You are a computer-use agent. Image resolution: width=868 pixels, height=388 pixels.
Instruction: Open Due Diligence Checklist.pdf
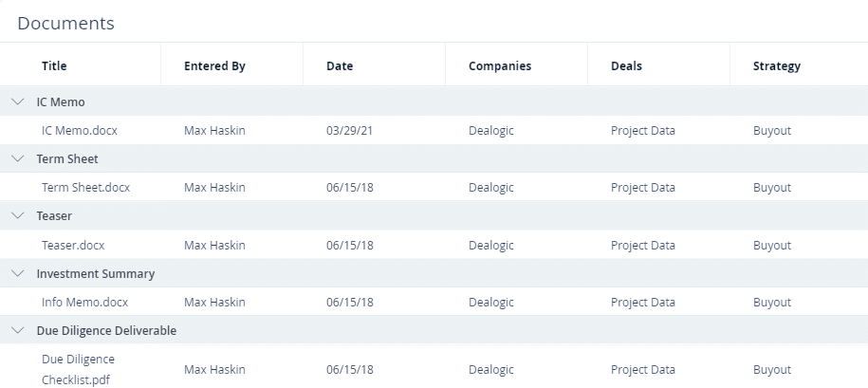pos(78,370)
